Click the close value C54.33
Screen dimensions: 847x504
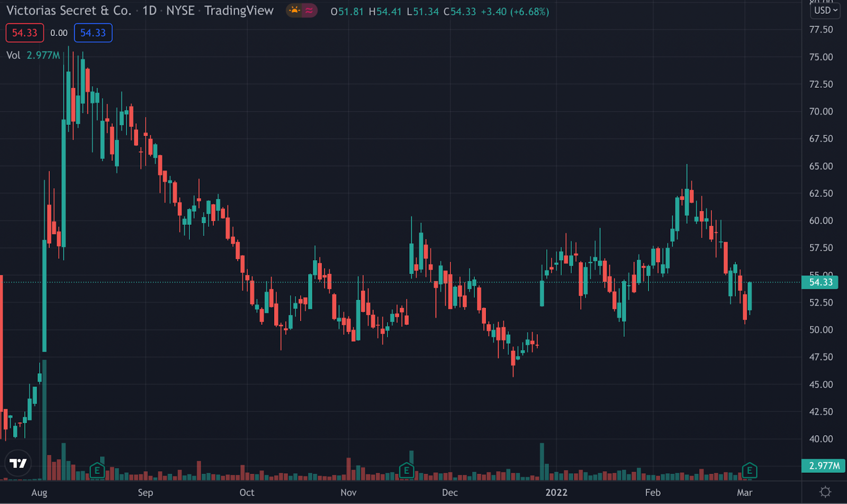click(459, 12)
